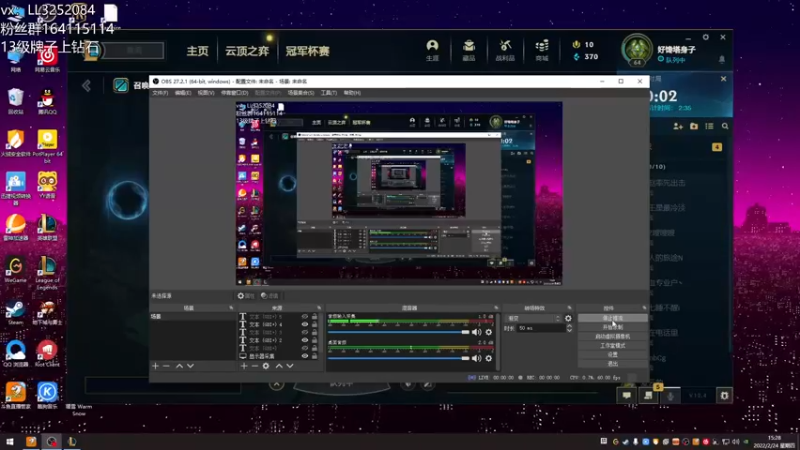
Task: Click OBS source properties gear button
Action: [245, 295]
